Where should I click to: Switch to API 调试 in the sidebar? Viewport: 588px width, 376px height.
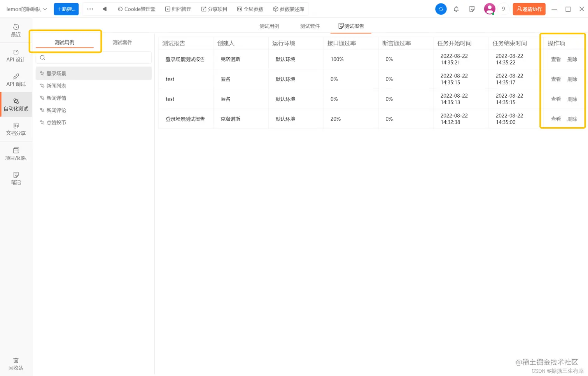(x=16, y=80)
